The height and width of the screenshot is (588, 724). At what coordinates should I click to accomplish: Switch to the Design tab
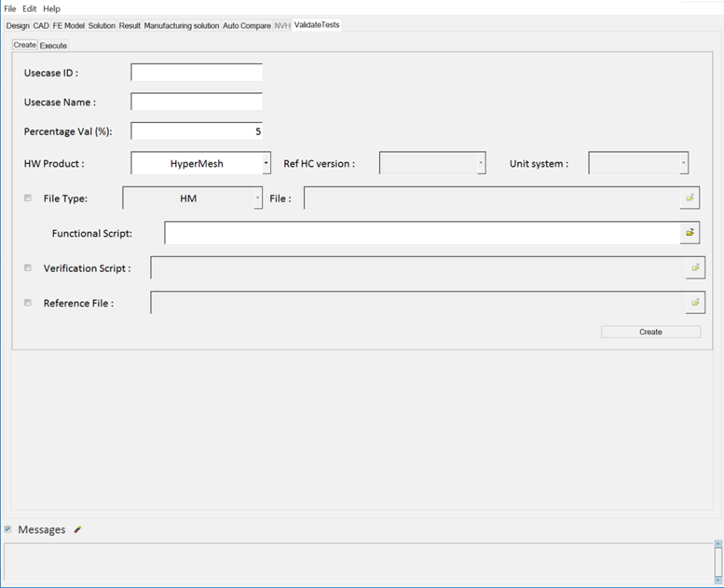click(x=18, y=26)
